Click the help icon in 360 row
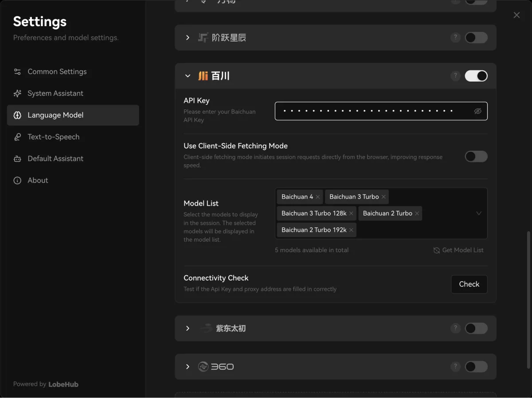This screenshot has width=532, height=398. pyautogui.click(x=455, y=367)
